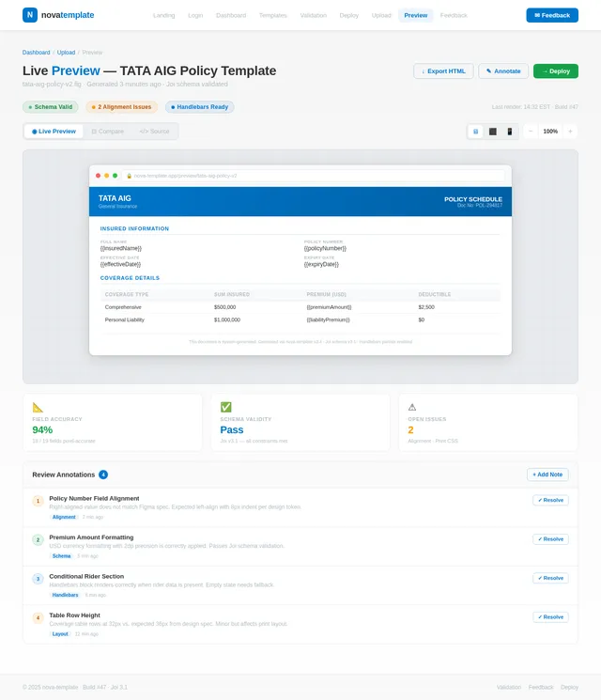The height and width of the screenshot is (700, 601).
Task: Click Upload breadcrumb link
Action: (66, 53)
